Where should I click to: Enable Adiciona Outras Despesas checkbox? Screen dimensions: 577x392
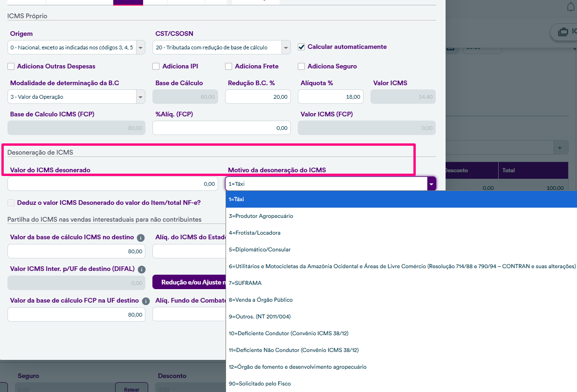pos(11,67)
